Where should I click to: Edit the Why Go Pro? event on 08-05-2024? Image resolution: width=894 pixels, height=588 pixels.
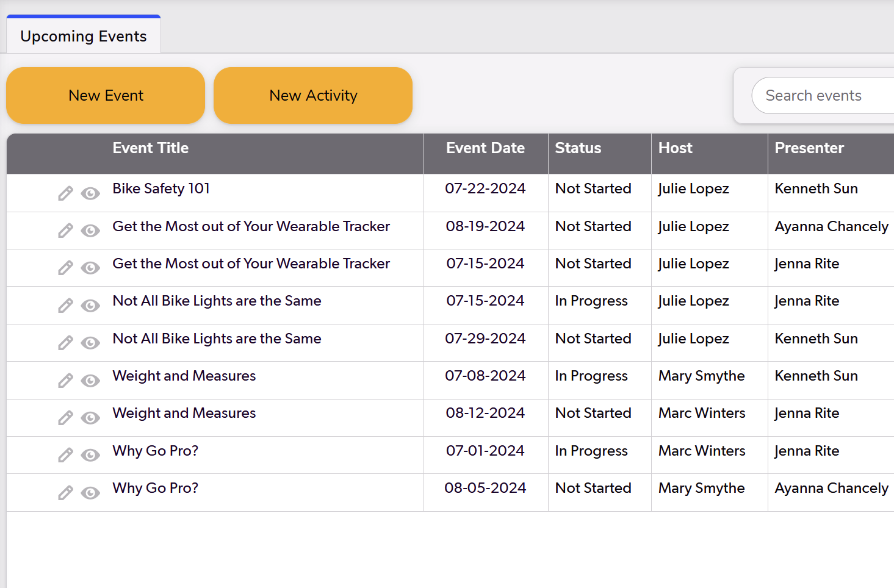click(65, 492)
